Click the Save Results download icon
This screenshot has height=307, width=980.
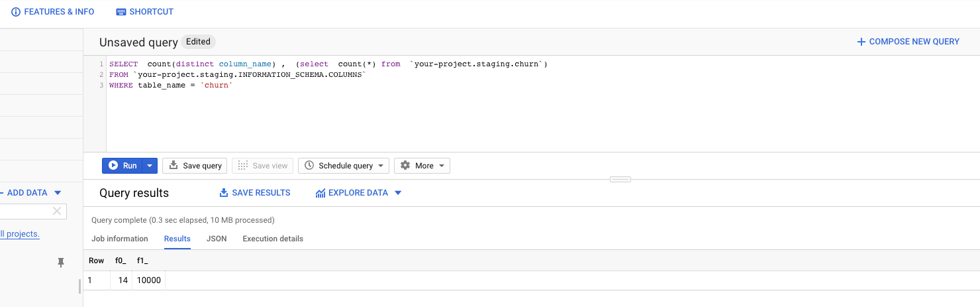[223, 193]
